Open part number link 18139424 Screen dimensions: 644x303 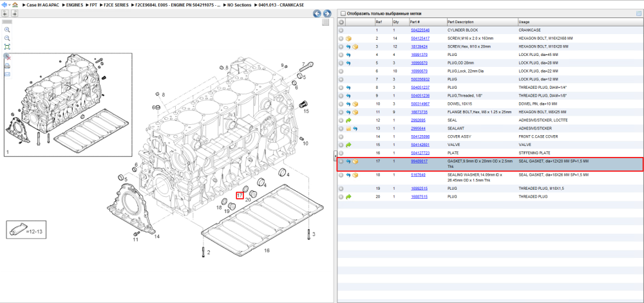pos(419,47)
